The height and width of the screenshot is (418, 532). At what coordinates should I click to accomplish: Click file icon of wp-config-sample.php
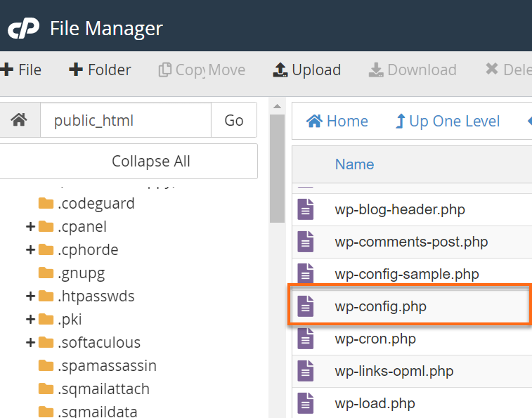pos(306,273)
